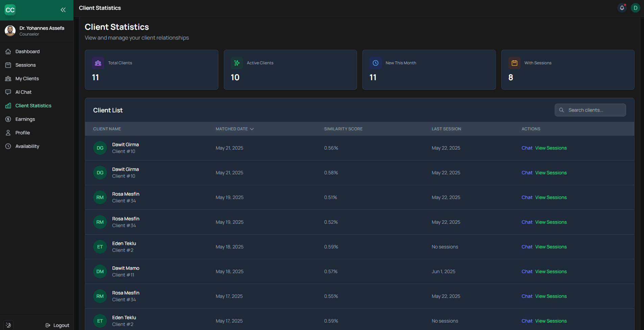This screenshot has width=644, height=330.
Task: Select the Availability clock icon
Action: (x=8, y=146)
